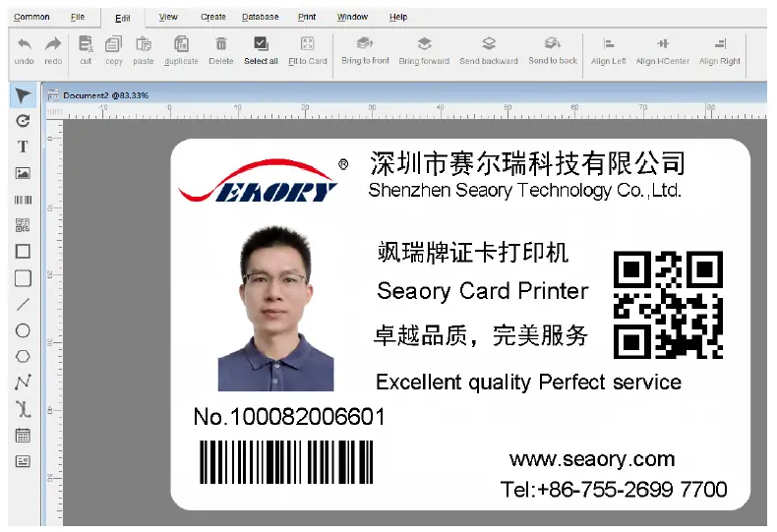This screenshot has height=532, width=777.
Task: Click the cut icon
Action: (x=86, y=43)
